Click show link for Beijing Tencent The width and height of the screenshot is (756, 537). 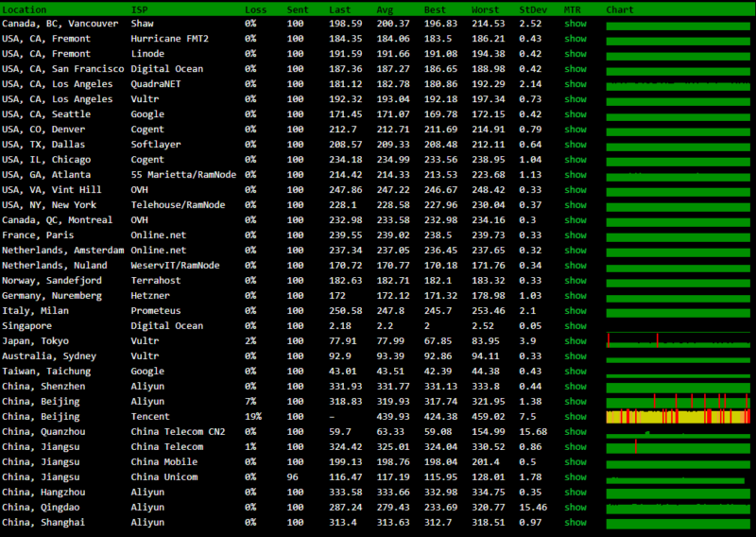click(x=575, y=416)
